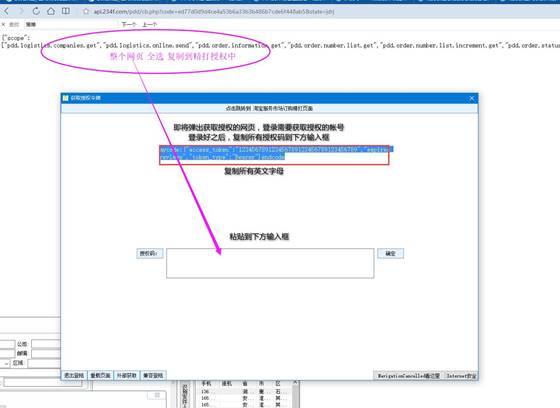Click the 退出登陆 button at dialog bottom

click(x=74, y=375)
